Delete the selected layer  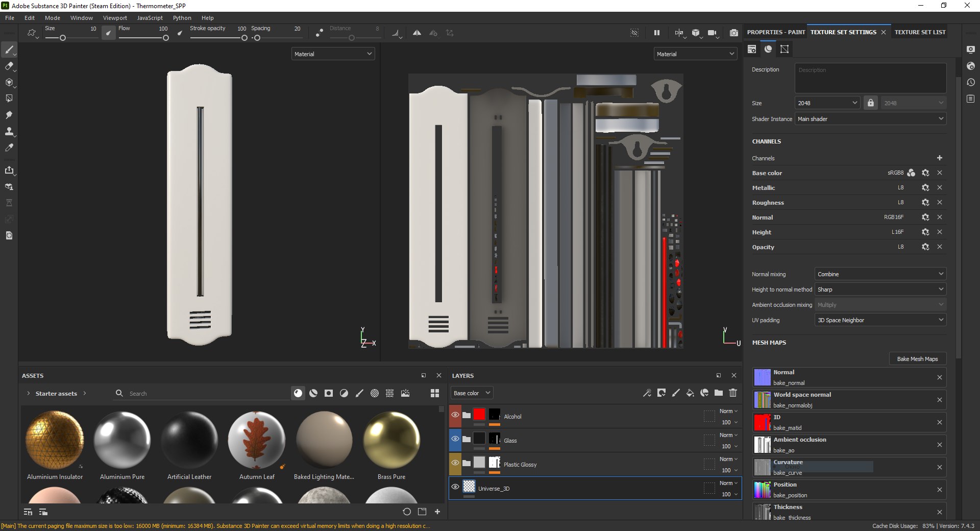(x=733, y=393)
